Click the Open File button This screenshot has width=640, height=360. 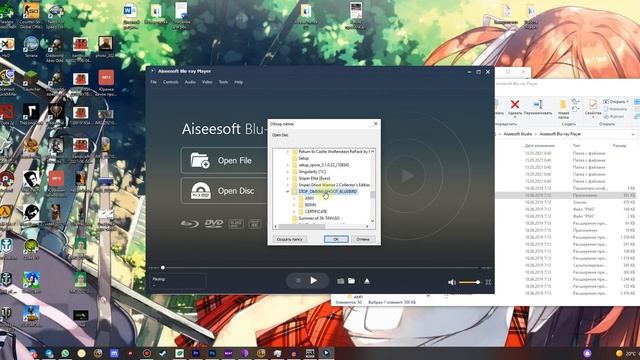pyautogui.click(x=224, y=160)
